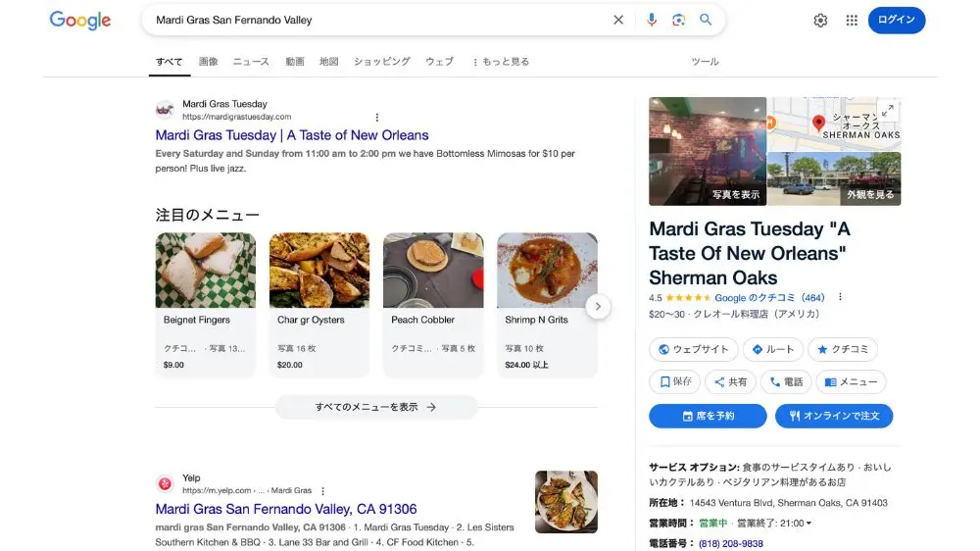The height and width of the screenshot is (551, 980).
Task: Start voice search with the microphone icon
Action: tap(652, 20)
